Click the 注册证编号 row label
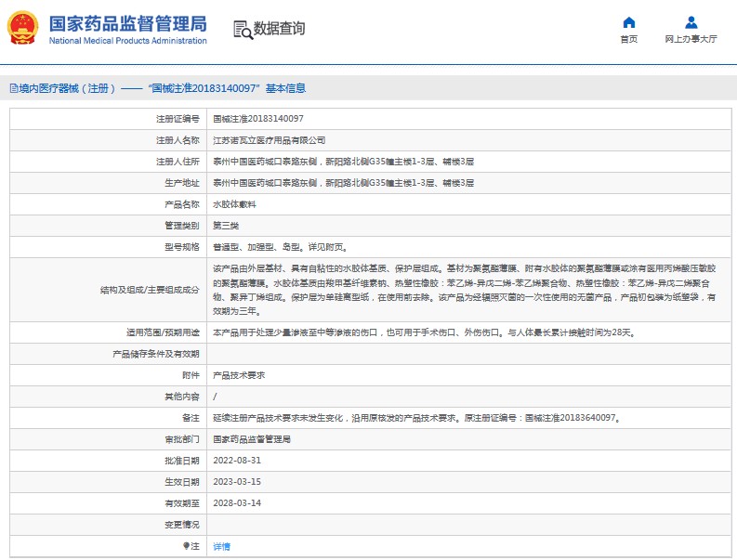Image resolution: width=737 pixels, height=560 pixels. [x=178, y=119]
